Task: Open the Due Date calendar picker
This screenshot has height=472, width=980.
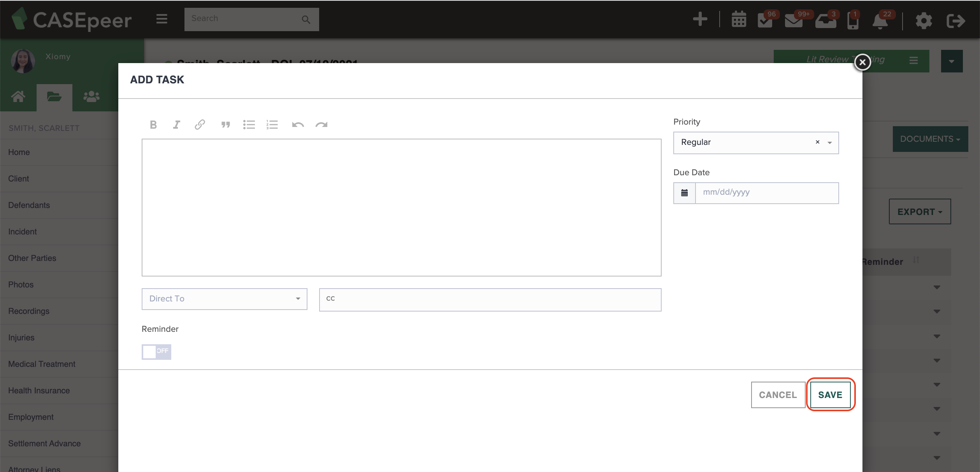Action: tap(684, 192)
